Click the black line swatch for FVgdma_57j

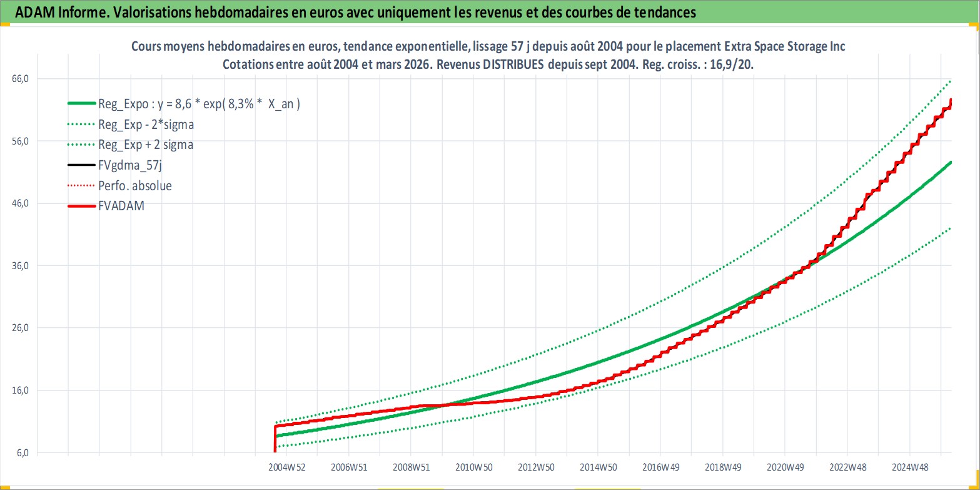(81, 165)
